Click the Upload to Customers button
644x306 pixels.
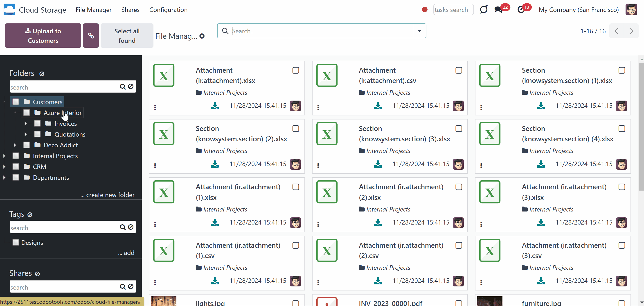43,36
